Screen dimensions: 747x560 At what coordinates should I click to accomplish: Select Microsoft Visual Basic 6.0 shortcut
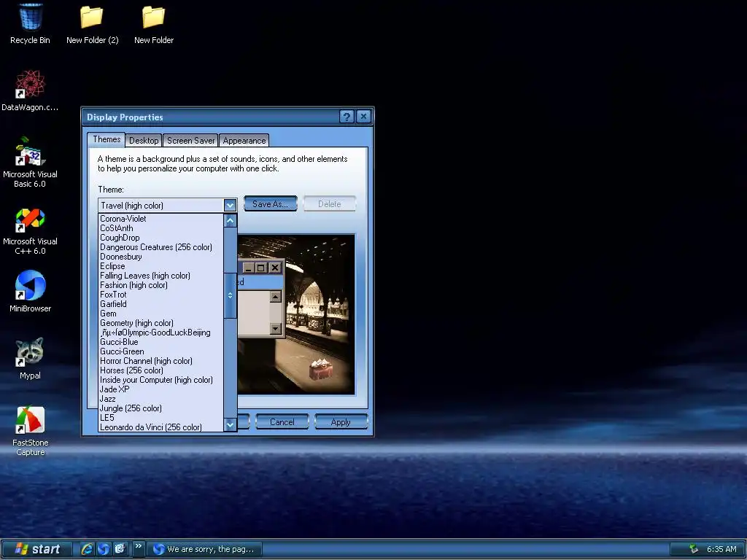[30, 162]
